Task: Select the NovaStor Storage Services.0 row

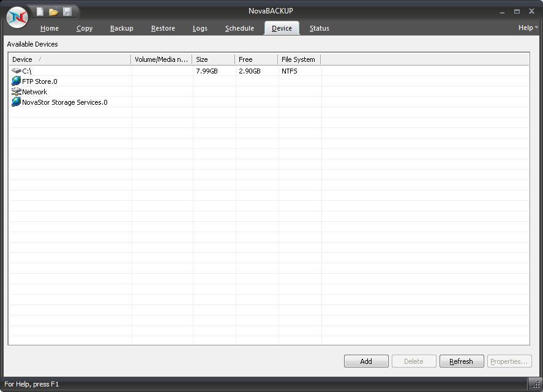Action: pos(269,102)
